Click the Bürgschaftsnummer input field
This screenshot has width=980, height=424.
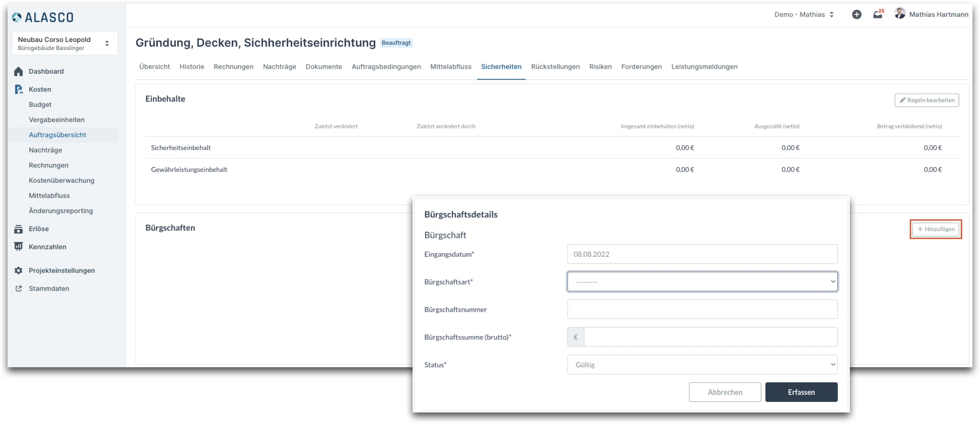(702, 309)
